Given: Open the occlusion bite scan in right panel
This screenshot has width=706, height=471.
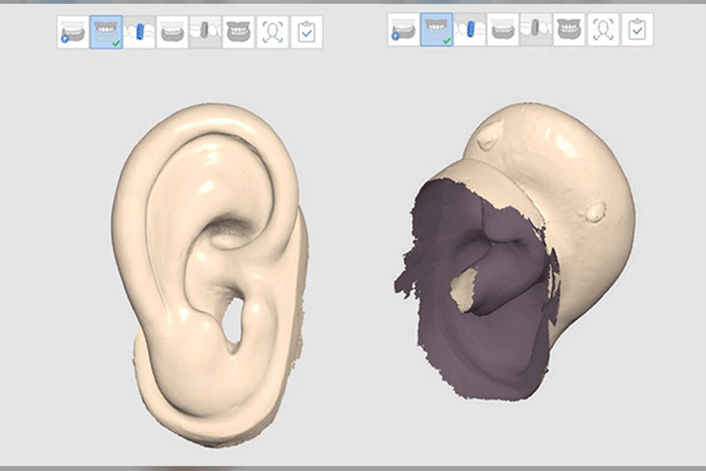Looking at the screenshot, I should coord(569,31).
